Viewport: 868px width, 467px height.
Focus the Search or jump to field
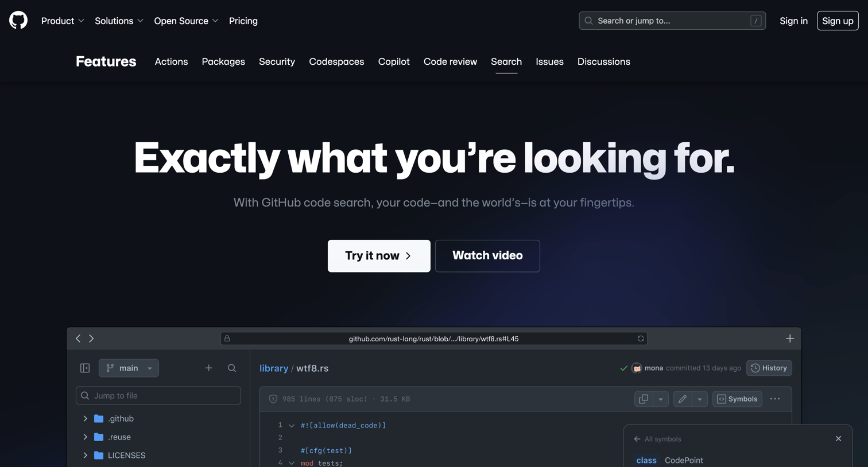click(x=672, y=21)
